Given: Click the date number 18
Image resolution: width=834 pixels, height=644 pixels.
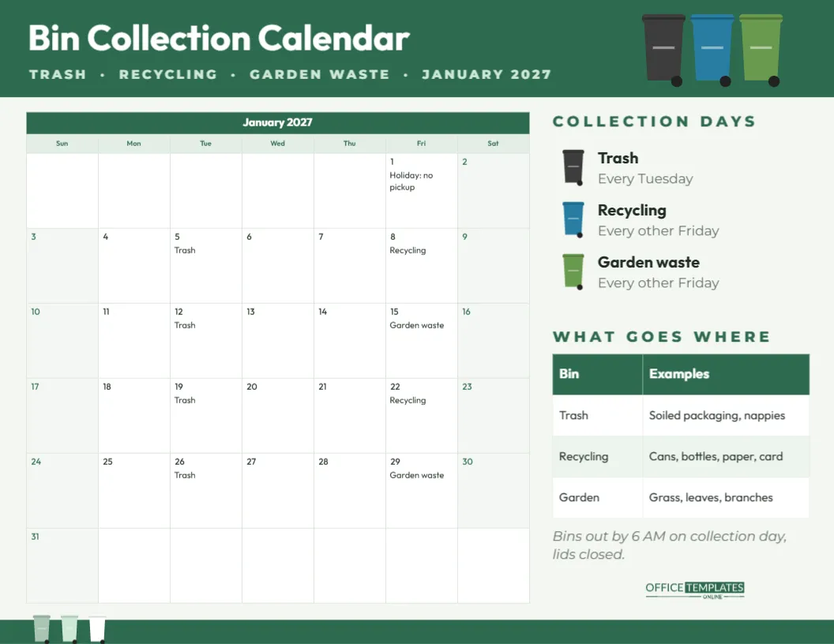Looking at the screenshot, I should click(107, 387).
